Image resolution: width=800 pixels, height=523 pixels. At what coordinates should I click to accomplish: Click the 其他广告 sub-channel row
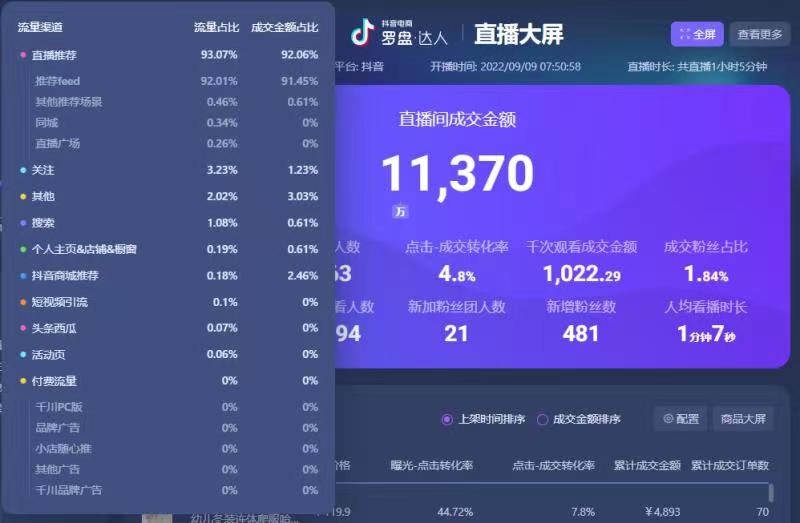176,469
